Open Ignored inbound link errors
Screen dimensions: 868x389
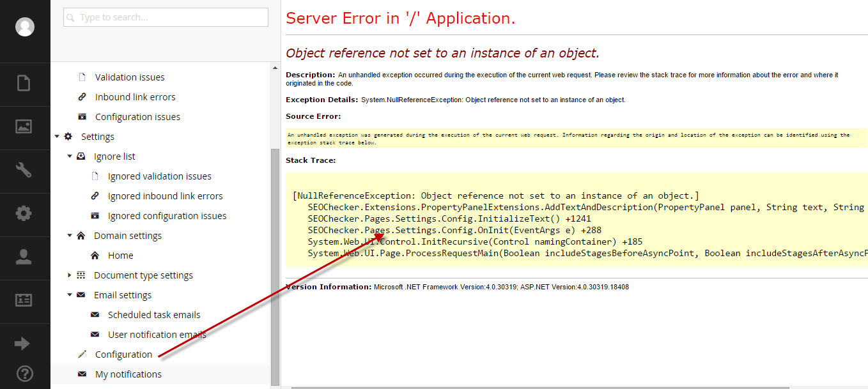166,196
